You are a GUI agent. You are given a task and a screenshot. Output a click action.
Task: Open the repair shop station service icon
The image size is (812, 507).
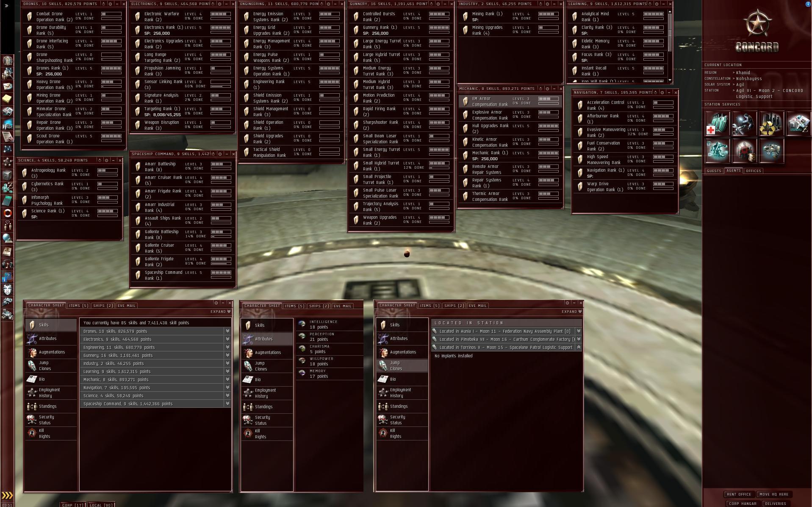coord(744,123)
